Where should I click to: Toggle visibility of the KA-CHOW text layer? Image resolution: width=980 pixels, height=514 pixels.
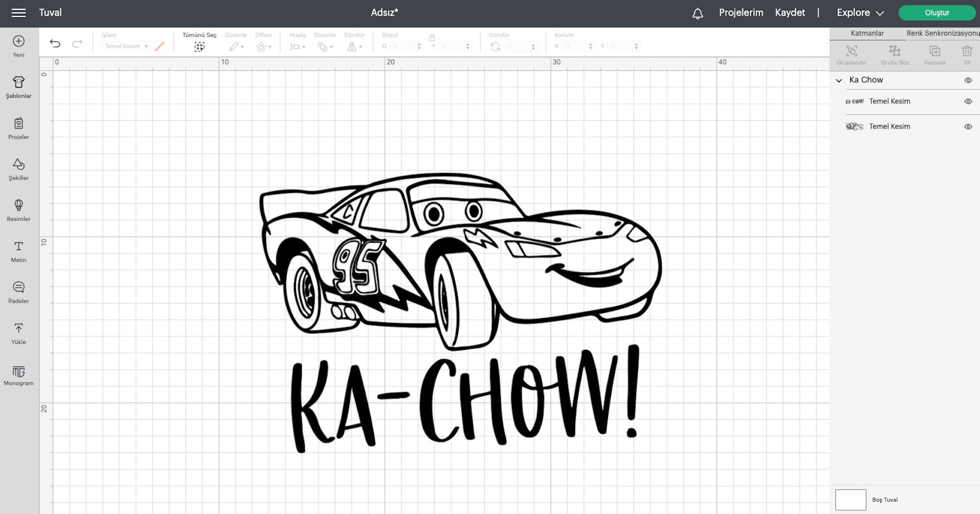pyautogui.click(x=968, y=101)
